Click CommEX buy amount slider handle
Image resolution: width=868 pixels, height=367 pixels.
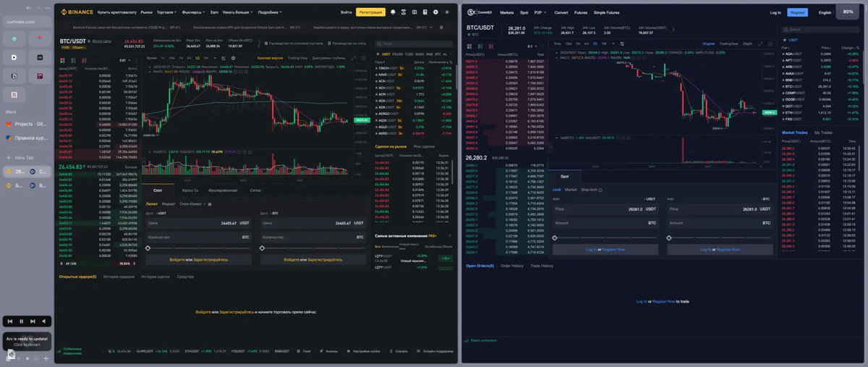(x=555, y=237)
